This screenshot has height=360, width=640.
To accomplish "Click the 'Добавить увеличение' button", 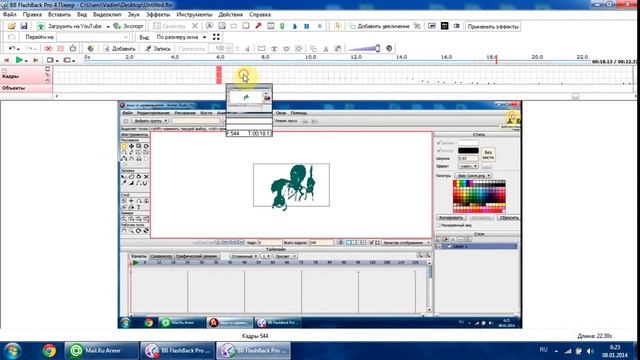I will (x=380, y=26).
